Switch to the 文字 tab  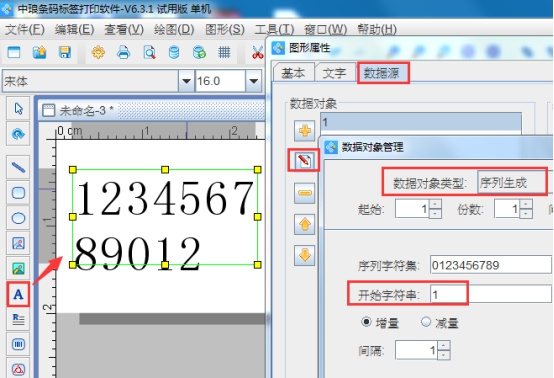[334, 73]
